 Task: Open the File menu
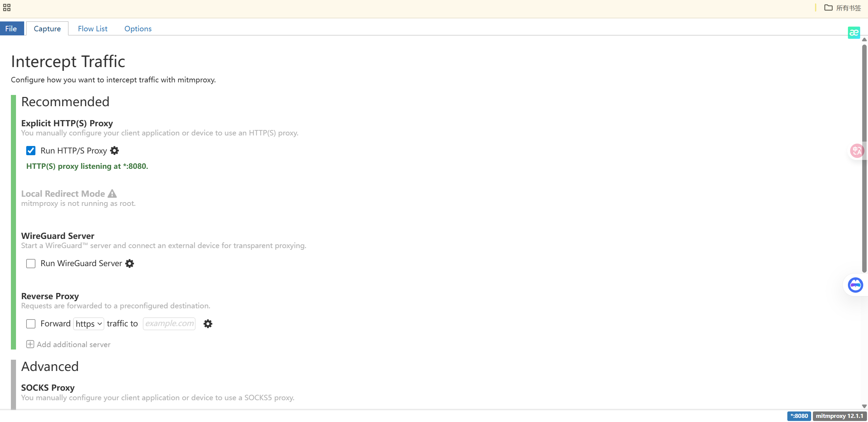tap(11, 29)
